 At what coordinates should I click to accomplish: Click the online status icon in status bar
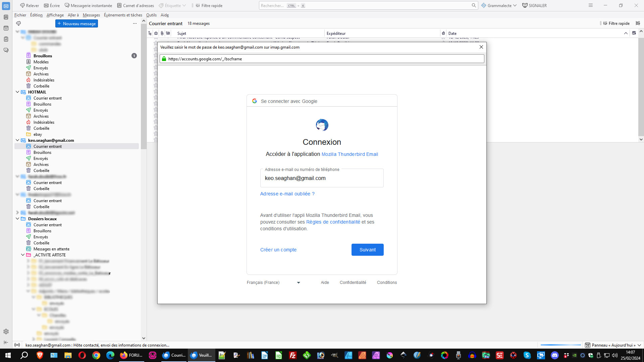point(17,345)
